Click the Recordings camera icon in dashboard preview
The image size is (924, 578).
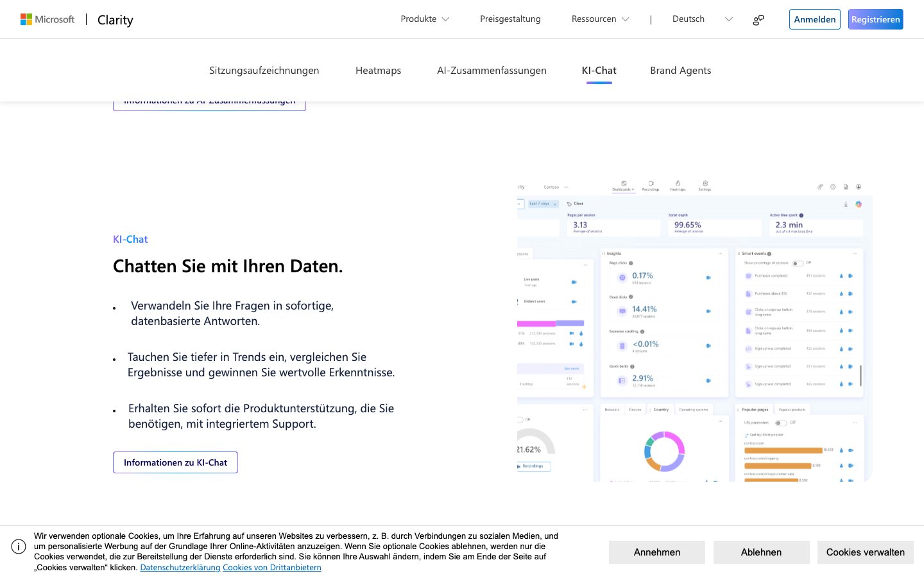[651, 184]
